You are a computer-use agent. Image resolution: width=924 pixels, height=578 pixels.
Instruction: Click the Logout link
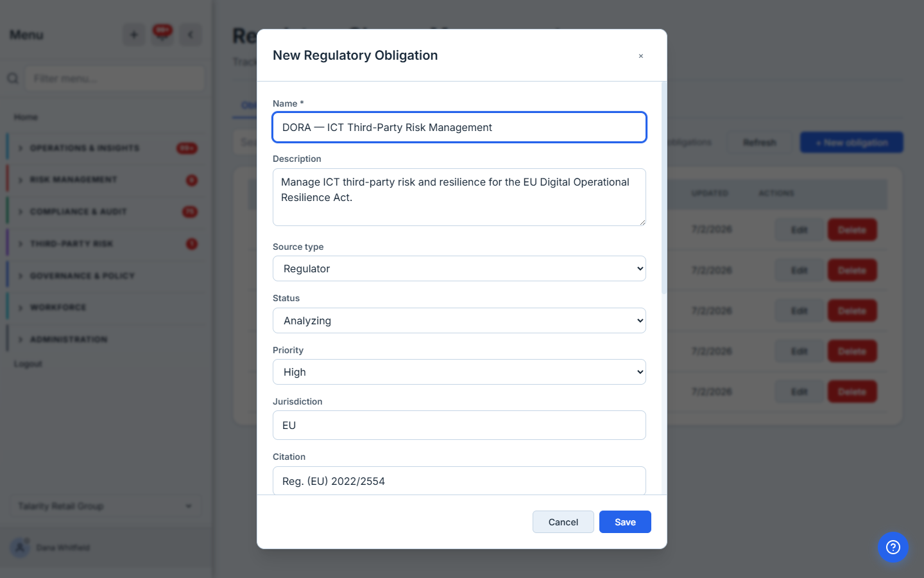tap(28, 363)
